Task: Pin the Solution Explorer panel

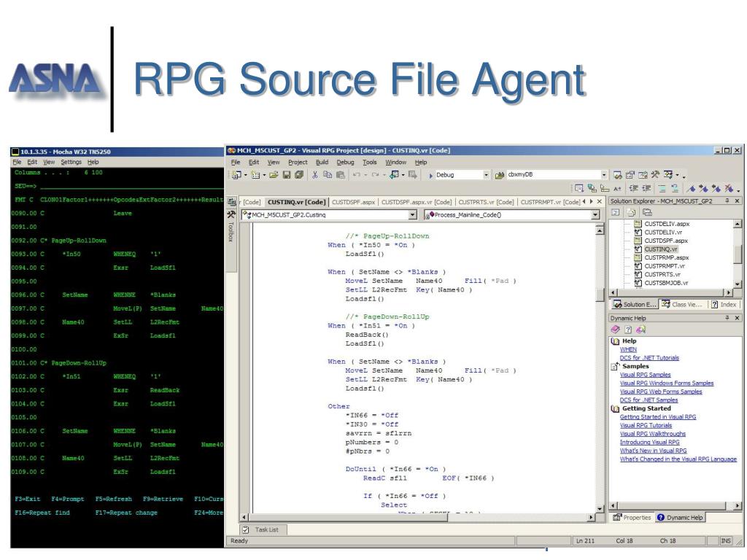Action: 727,201
